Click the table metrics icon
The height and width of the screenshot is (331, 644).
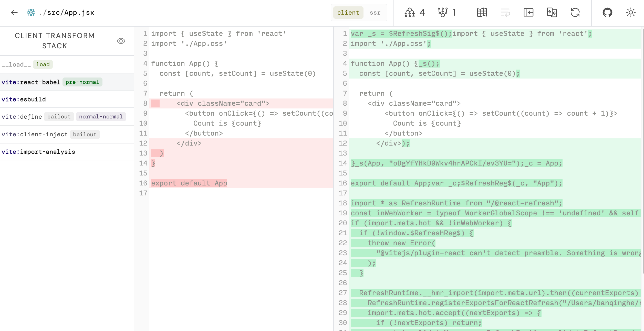(482, 13)
